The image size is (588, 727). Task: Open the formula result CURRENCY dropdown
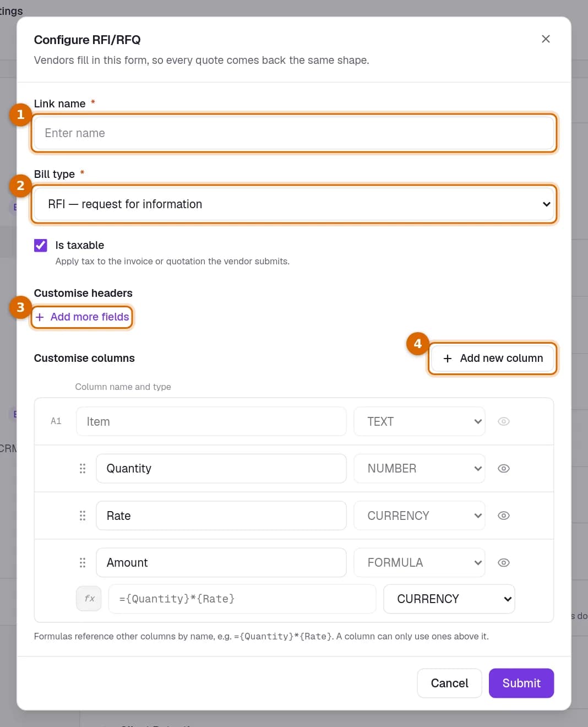pyautogui.click(x=449, y=599)
